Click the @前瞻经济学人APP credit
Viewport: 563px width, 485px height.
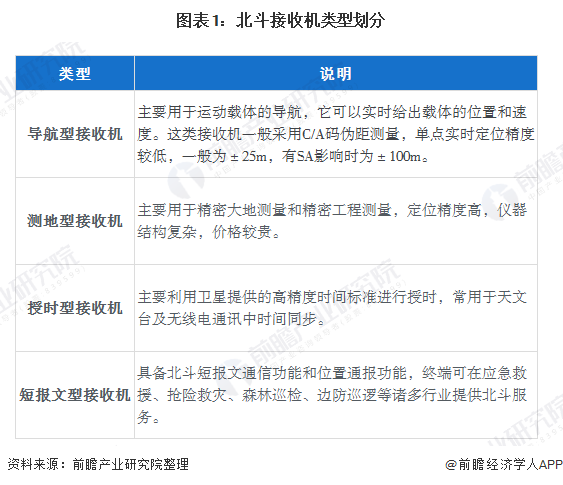[504, 464]
